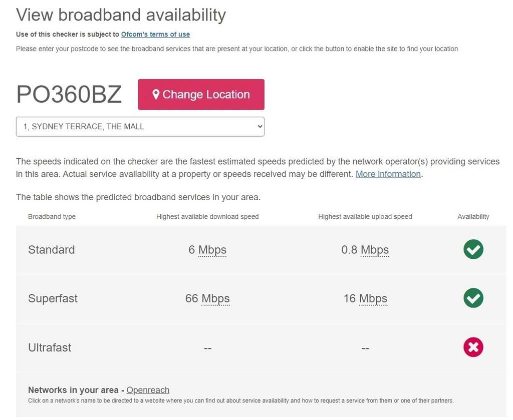Click the Availability column header
The height and width of the screenshot is (420, 513).
tap(473, 217)
